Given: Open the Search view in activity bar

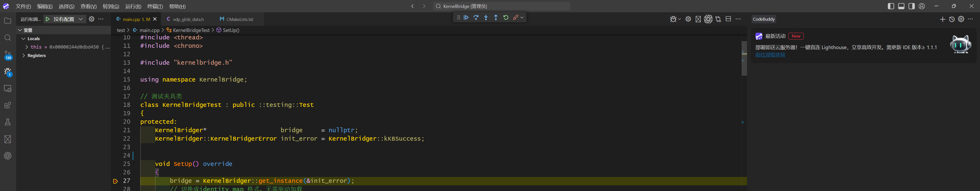Looking at the screenshot, I should [x=8, y=38].
